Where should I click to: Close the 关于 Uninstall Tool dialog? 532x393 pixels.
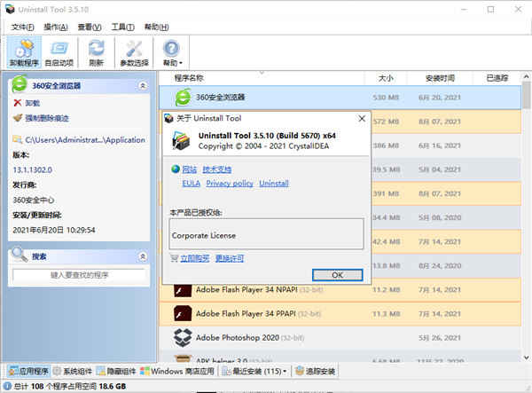[362, 119]
